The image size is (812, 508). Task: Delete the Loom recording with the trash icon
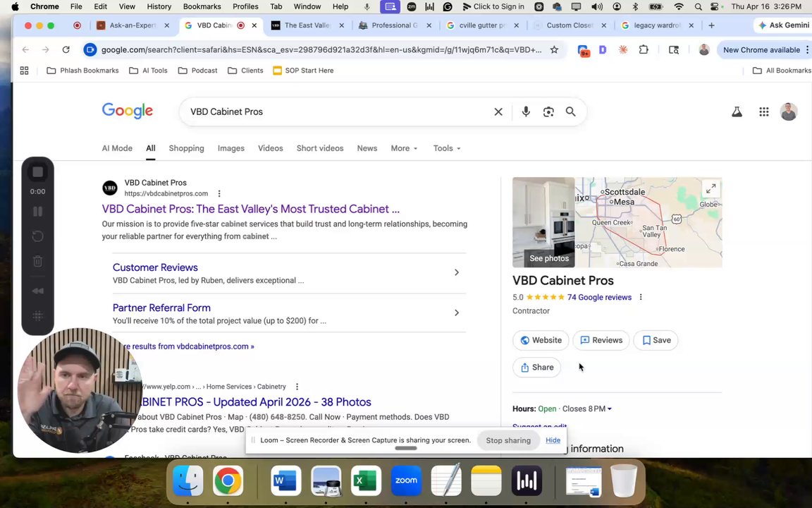(x=38, y=261)
